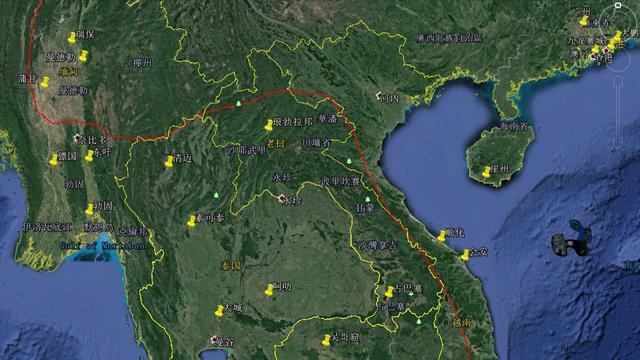Click the 崖州 pushpin on Hainan island
Image resolution: width=640 pixels, height=360 pixels.
click(486, 172)
